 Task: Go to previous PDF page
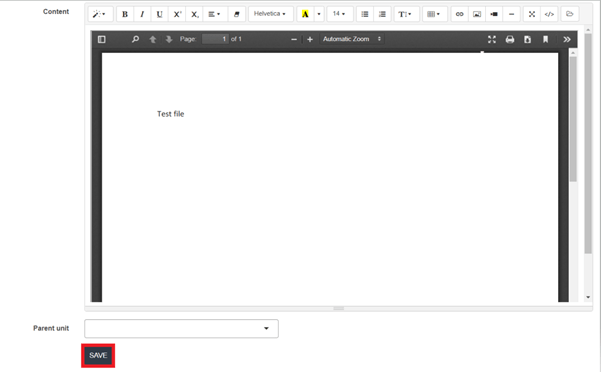coord(153,39)
